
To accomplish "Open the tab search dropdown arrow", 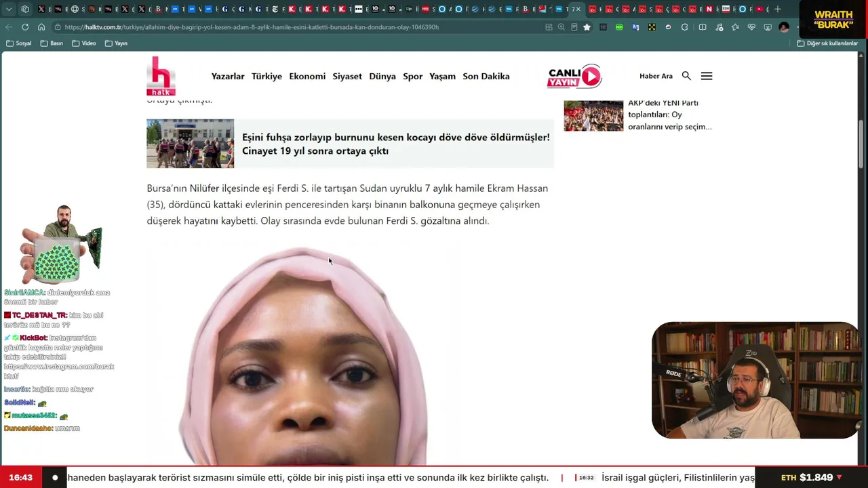I will click(9, 9).
